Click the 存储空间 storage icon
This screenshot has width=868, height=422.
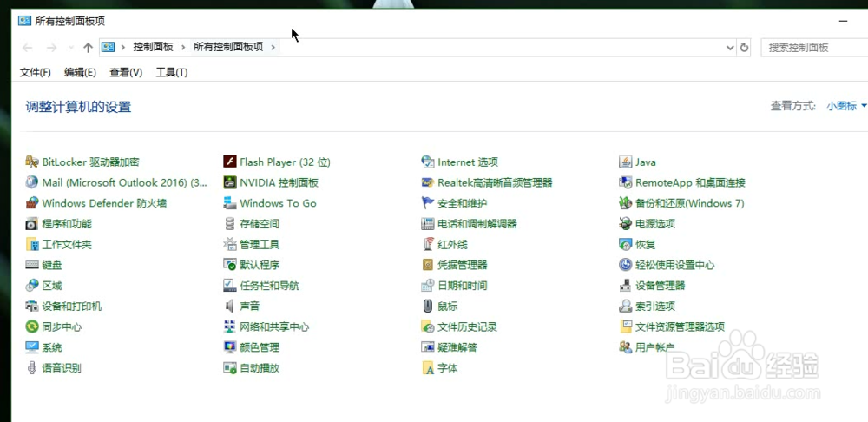230,224
